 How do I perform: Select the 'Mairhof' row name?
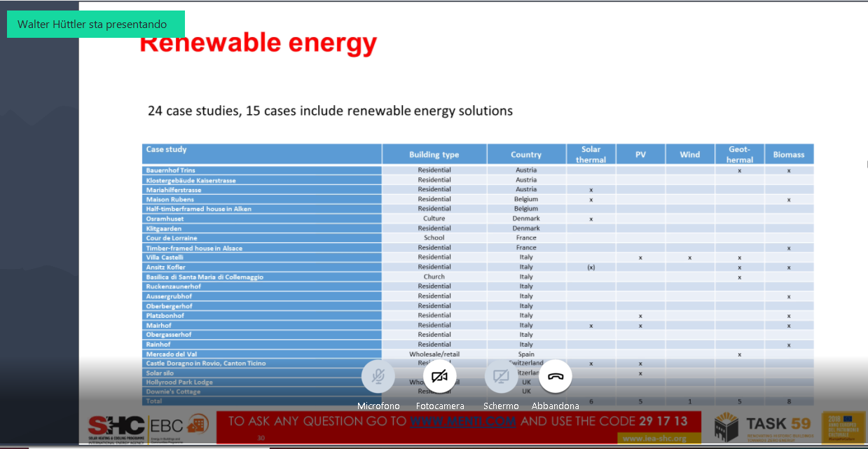click(158, 325)
